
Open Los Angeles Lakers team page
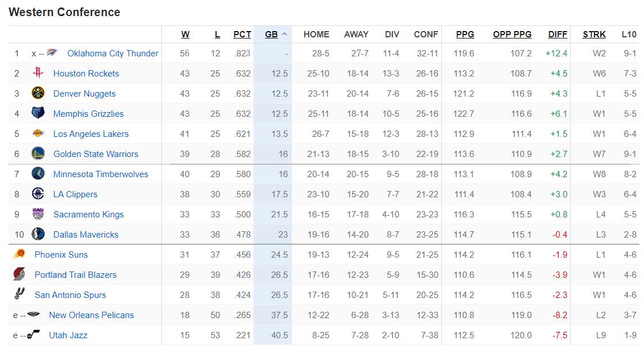click(x=91, y=133)
